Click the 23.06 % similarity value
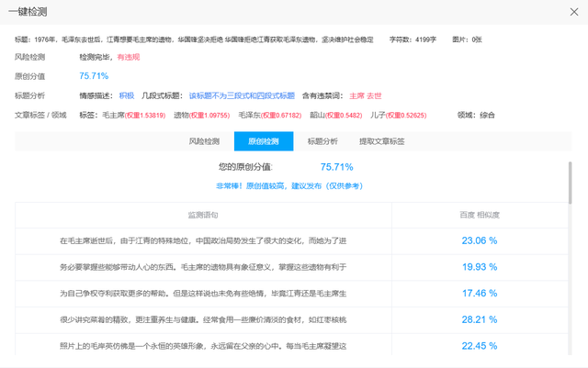The width and height of the screenshot is (588, 368). (x=480, y=240)
